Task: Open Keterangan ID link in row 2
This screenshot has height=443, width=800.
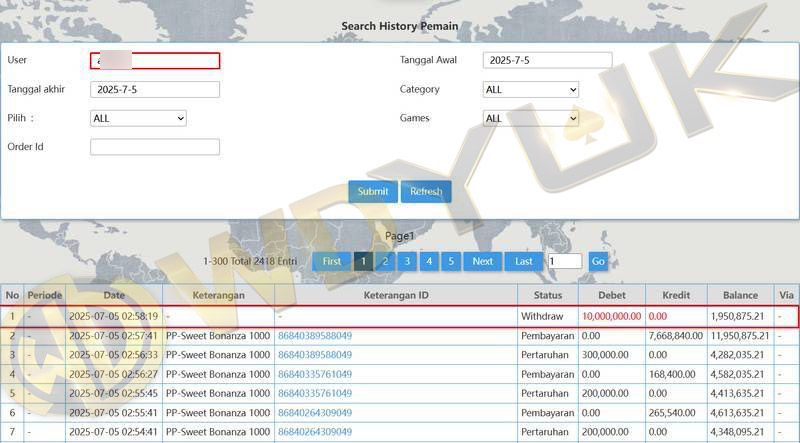Action: coord(315,336)
